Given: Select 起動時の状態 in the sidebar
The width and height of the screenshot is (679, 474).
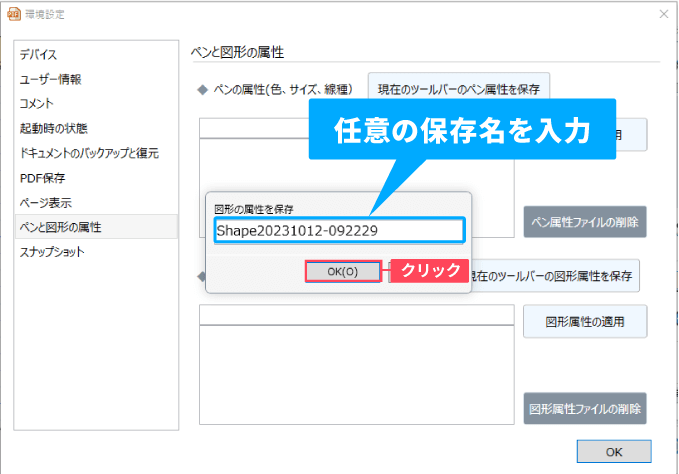Looking at the screenshot, I should click(53, 128).
